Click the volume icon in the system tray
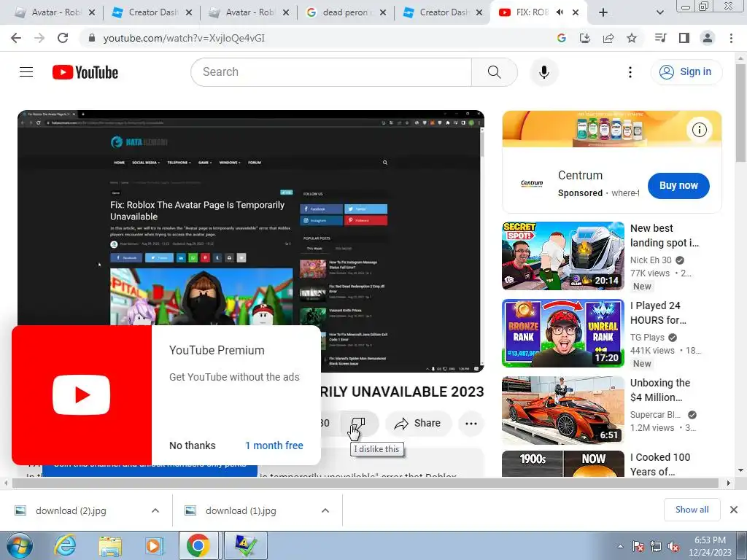This screenshot has width=747, height=560. (673, 546)
